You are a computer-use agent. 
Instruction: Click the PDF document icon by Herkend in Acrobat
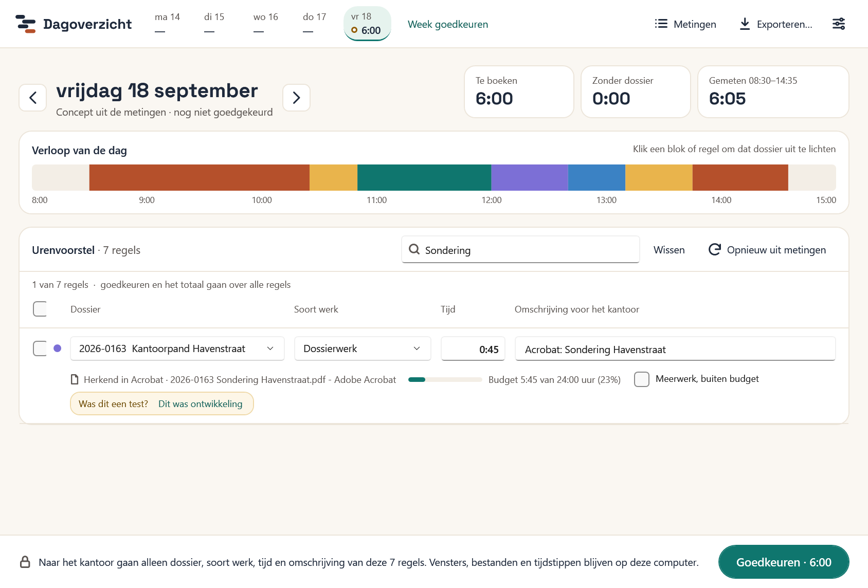tap(75, 379)
